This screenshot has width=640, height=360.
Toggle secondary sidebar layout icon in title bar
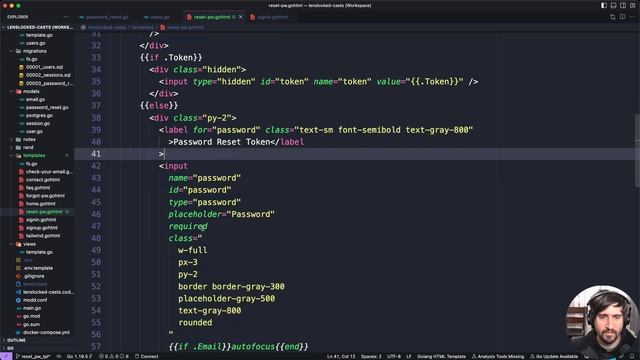[x=623, y=5]
